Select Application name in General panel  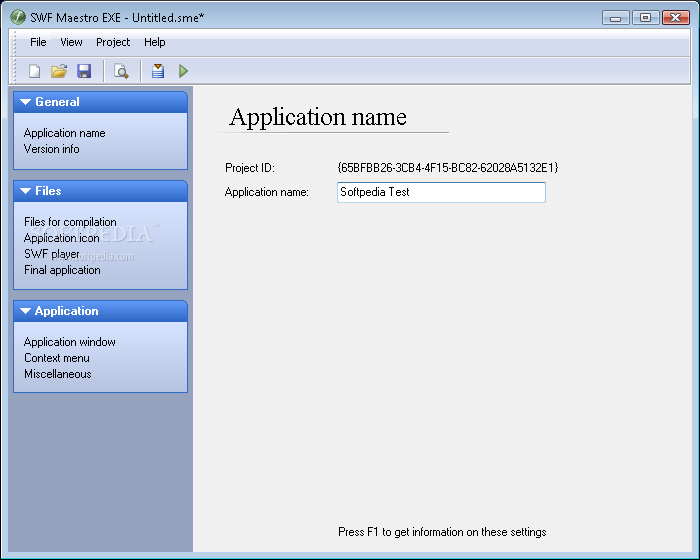(x=65, y=133)
